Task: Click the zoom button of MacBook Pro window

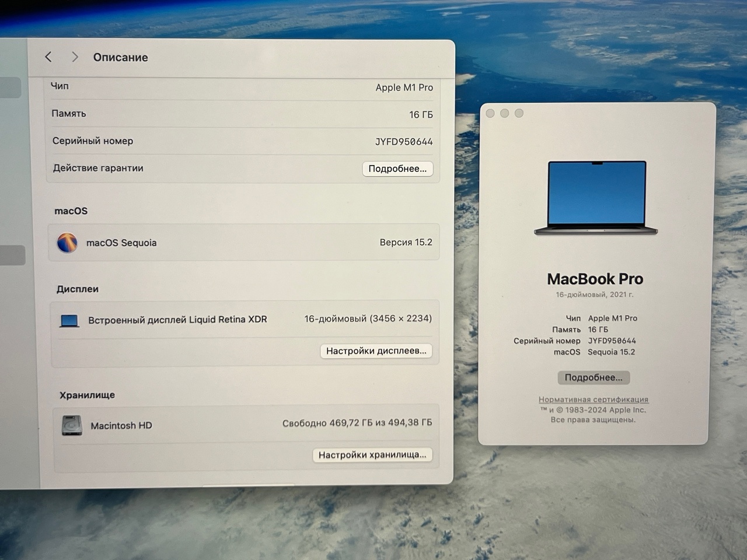Action: (x=519, y=113)
